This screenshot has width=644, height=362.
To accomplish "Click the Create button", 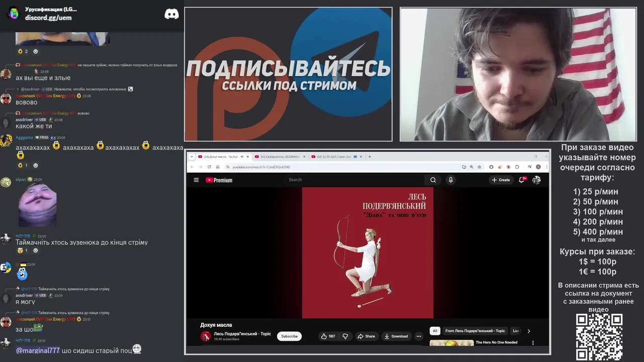I will pyautogui.click(x=501, y=180).
